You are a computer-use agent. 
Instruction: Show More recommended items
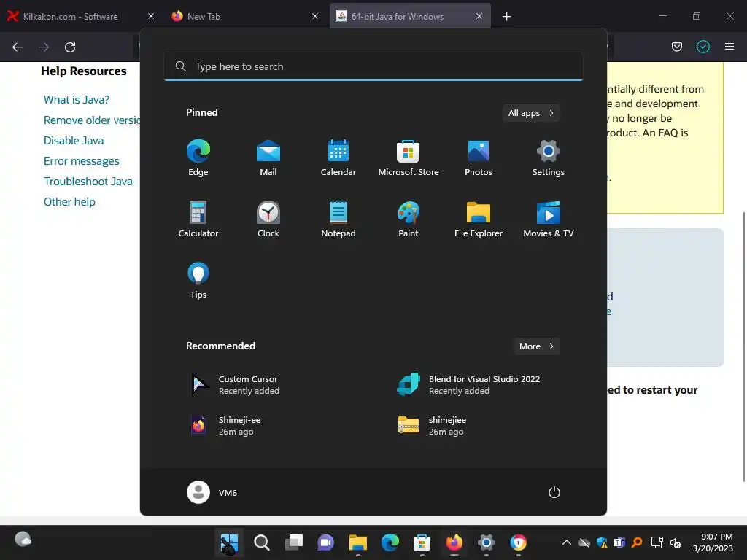[x=536, y=346]
